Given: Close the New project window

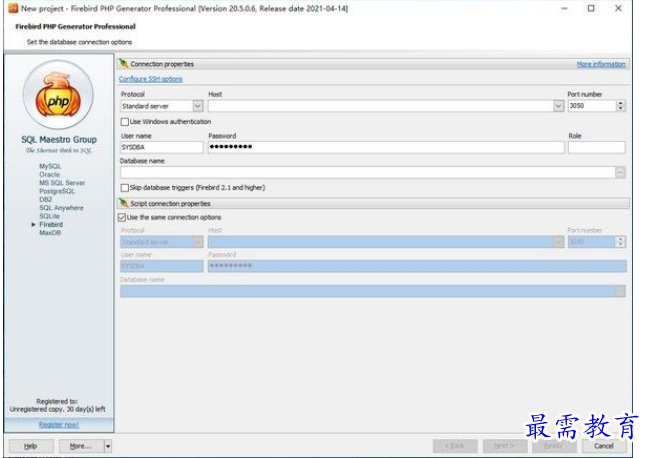Looking at the screenshot, I should pos(618,8).
